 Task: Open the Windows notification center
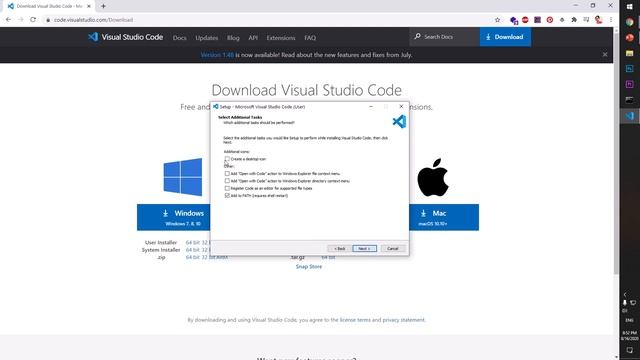click(x=629, y=350)
